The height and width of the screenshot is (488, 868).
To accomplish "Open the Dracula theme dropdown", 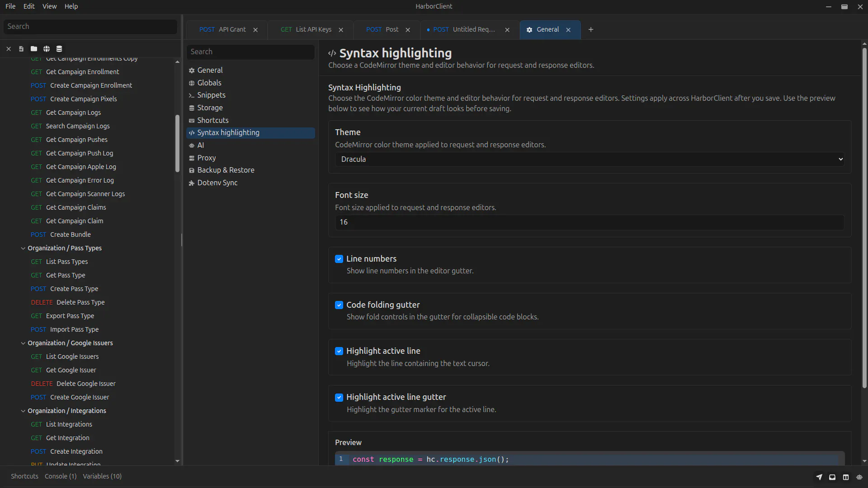I will coord(590,159).
